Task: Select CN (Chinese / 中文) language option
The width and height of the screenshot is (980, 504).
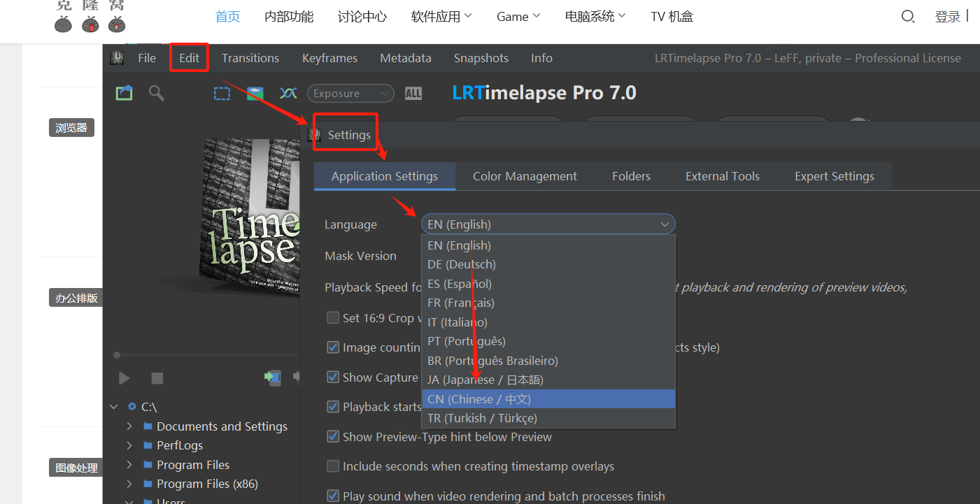Action: click(548, 399)
